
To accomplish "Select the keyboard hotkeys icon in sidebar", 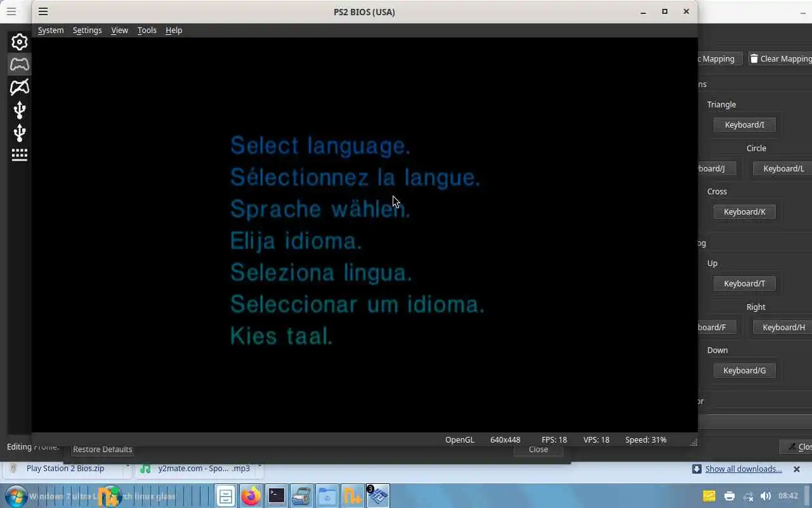I will pyautogui.click(x=20, y=155).
